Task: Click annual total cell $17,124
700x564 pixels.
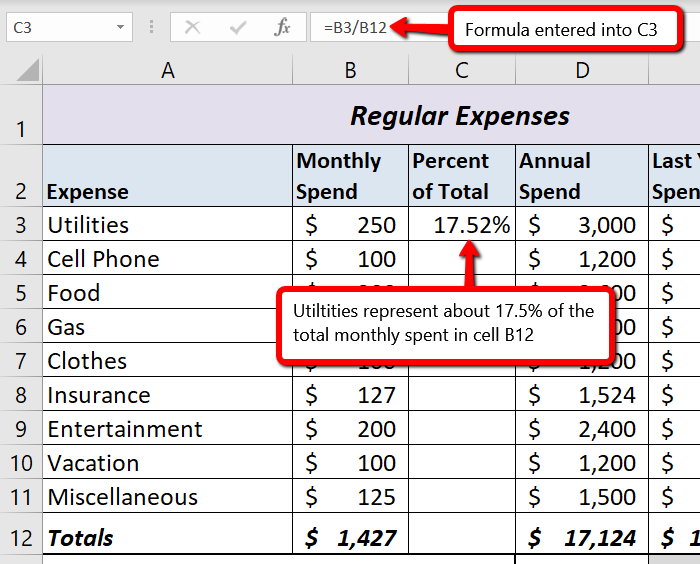Action: tap(582, 534)
